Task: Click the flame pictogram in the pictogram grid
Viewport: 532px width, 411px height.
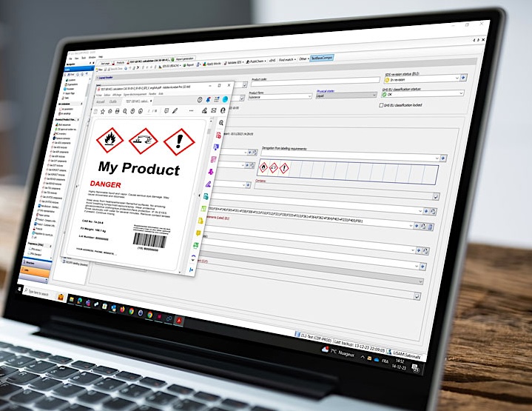Action: 263,167
